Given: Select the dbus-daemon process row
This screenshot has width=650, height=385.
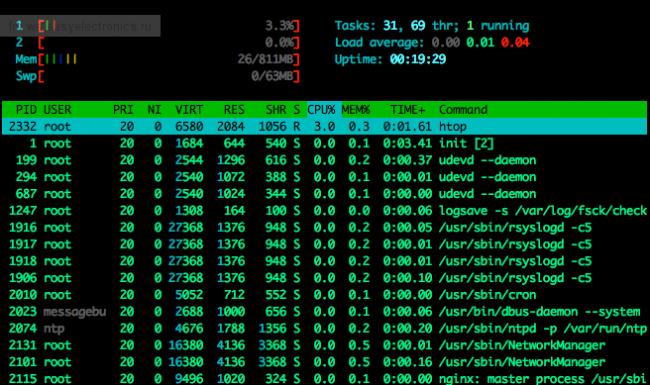Looking at the screenshot, I should point(325,311).
